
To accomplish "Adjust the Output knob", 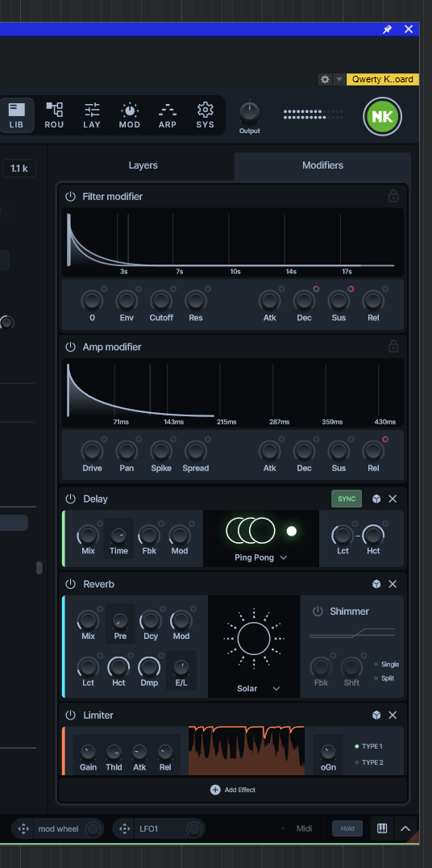I will point(250,112).
